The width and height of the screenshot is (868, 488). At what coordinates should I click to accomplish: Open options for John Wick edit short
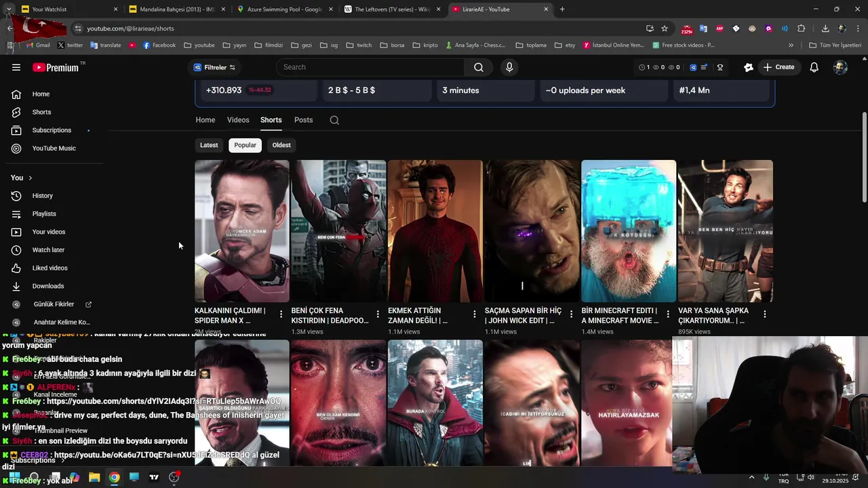click(x=571, y=314)
